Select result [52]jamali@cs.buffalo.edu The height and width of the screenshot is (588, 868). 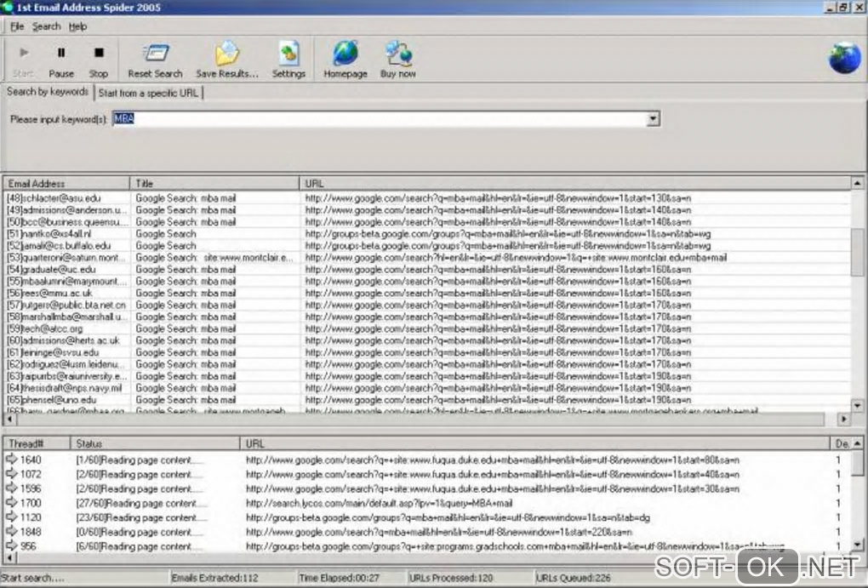[59, 246]
